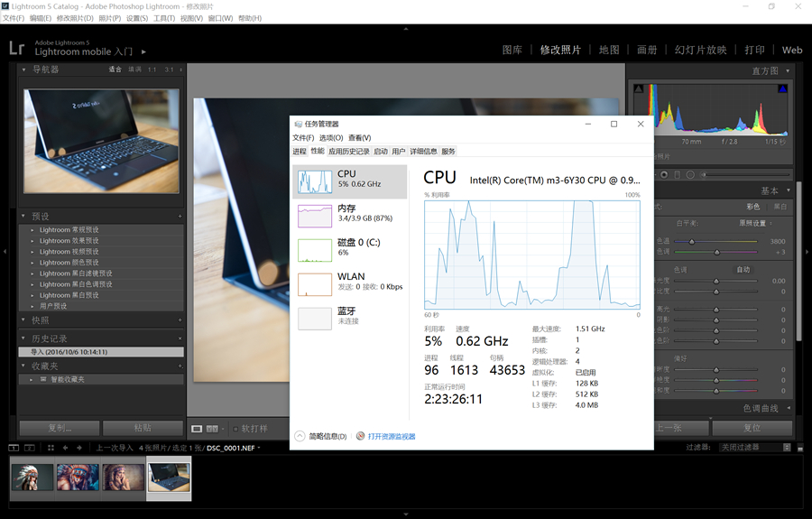The image size is (812, 519).
Task: Create snapshot with 快照 plus icon
Action: click(180, 320)
